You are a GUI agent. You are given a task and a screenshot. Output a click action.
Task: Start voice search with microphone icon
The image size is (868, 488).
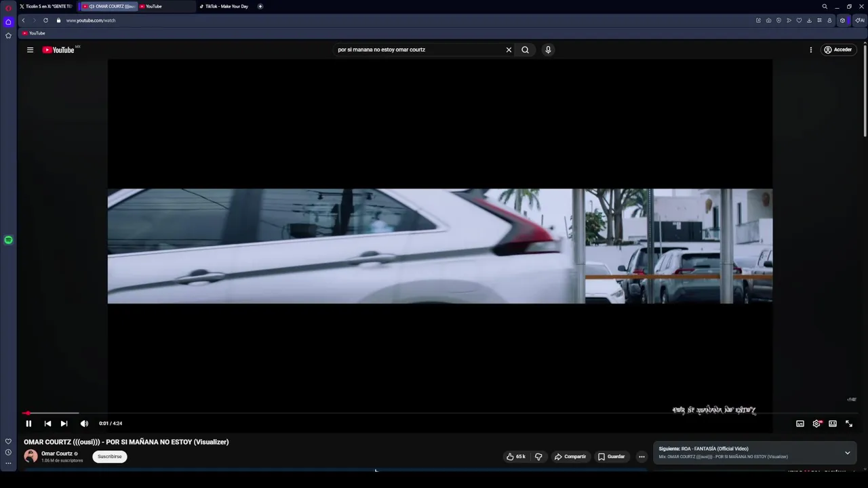[x=548, y=49]
